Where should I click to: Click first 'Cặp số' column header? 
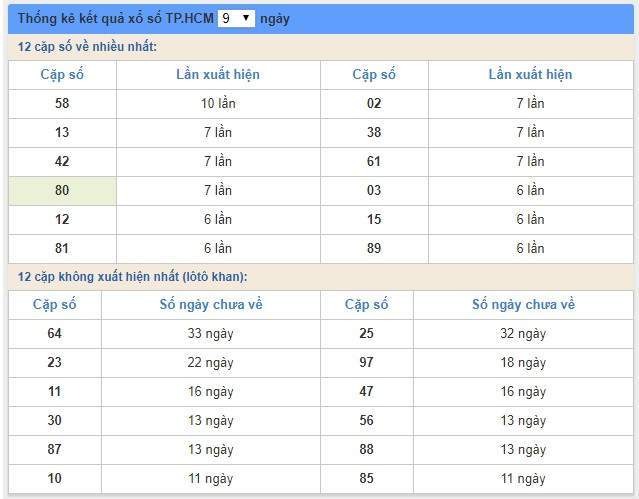(x=62, y=75)
